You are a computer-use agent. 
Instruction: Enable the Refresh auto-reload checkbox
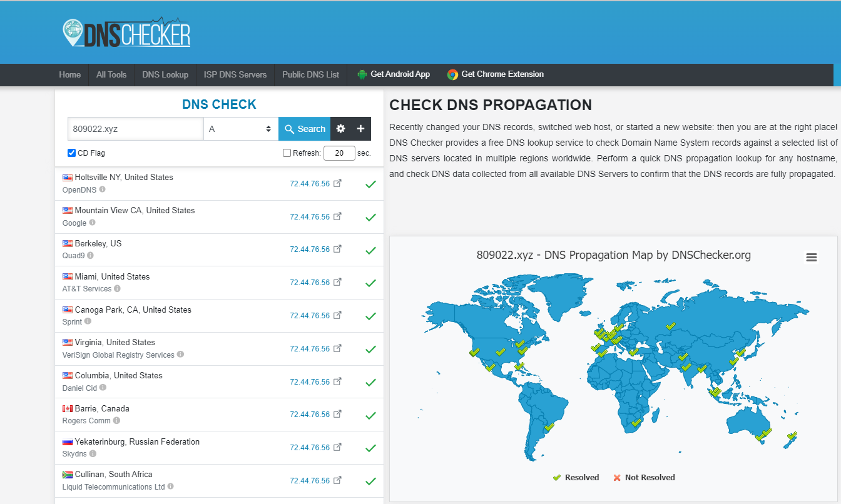(x=287, y=153)
